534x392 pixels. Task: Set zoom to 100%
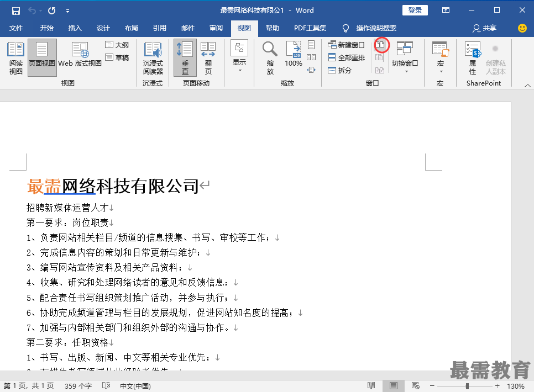(x=293, y=55)
